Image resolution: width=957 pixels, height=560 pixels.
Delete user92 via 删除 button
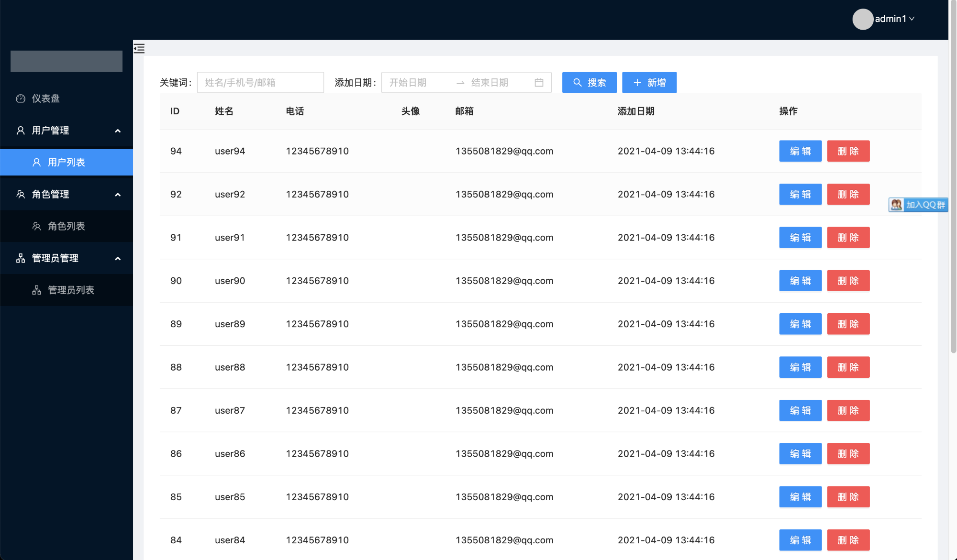click(848, 194)
